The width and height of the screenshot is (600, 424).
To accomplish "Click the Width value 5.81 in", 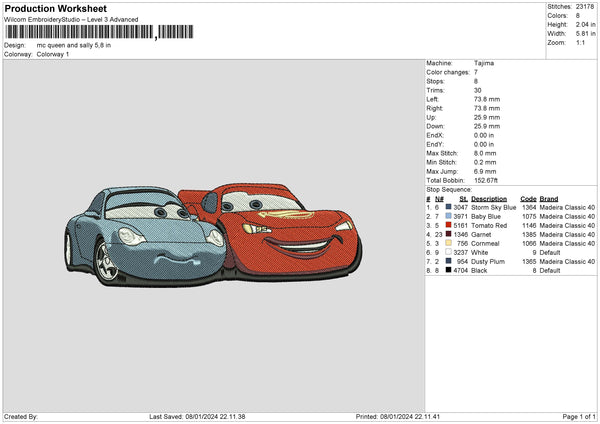I will coord(585,34).
